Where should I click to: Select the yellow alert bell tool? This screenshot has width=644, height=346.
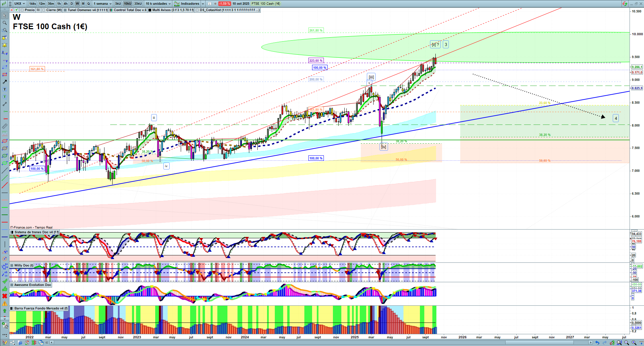[x=5, y=45]
